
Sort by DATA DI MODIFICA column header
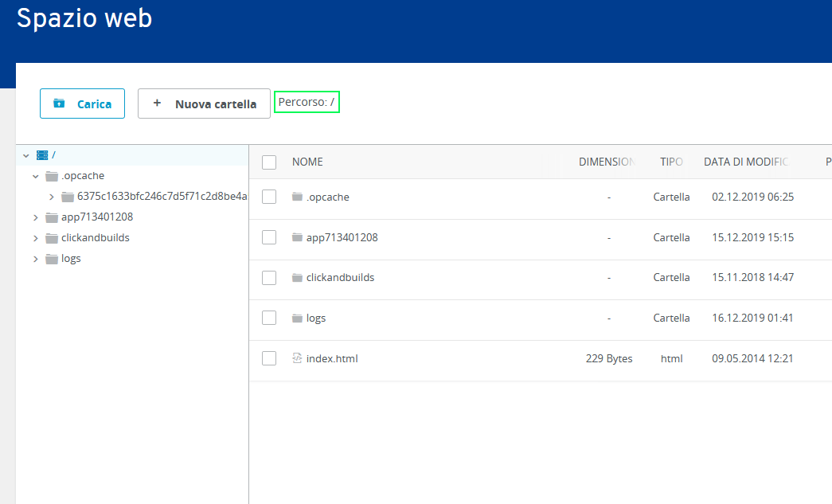pos(746,162)
